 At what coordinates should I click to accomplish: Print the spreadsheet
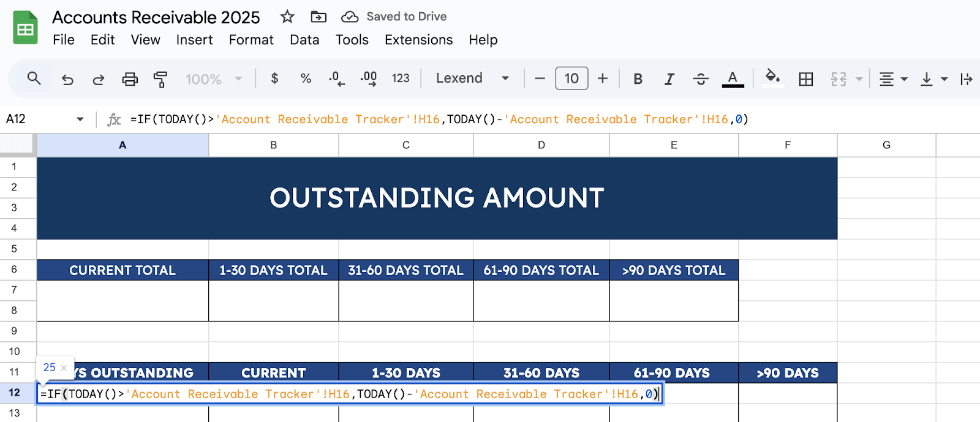130,79
